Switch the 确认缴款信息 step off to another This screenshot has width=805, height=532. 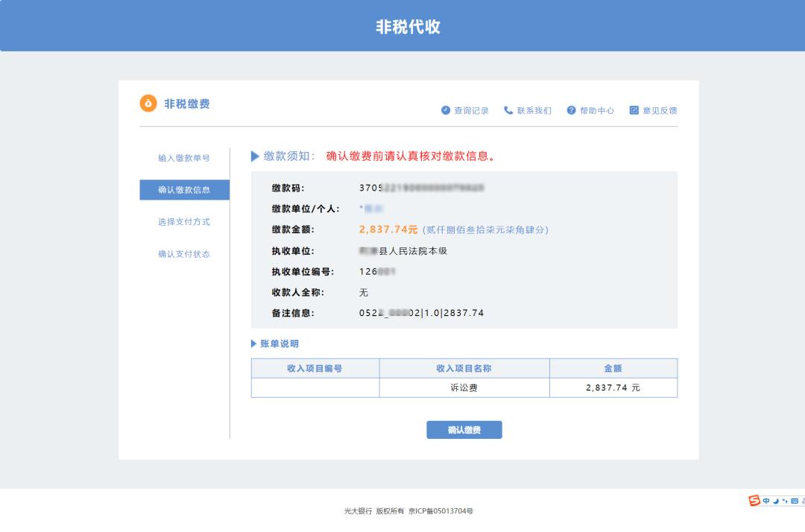pyautogui.click(x=184, y=190)
